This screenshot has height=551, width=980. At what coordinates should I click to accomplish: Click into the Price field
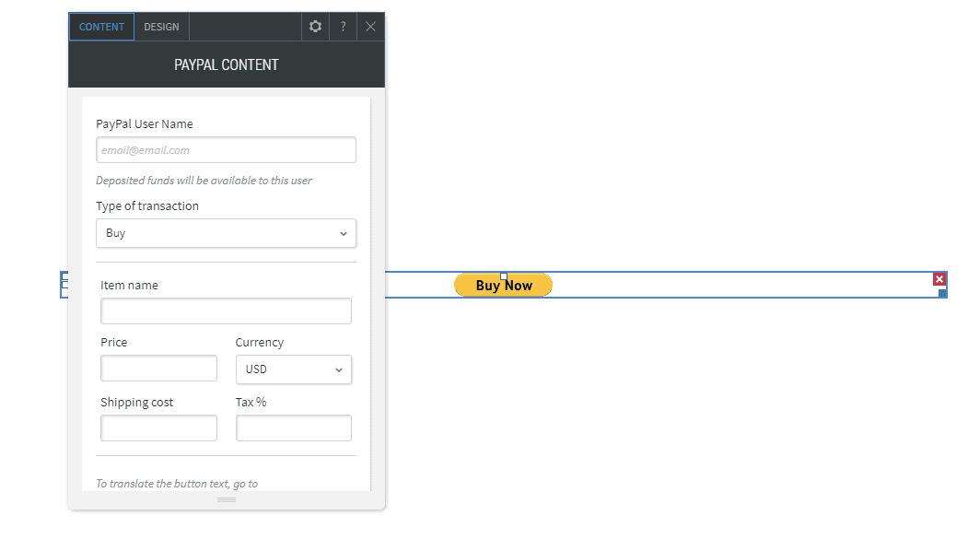[x=158, y=369]
